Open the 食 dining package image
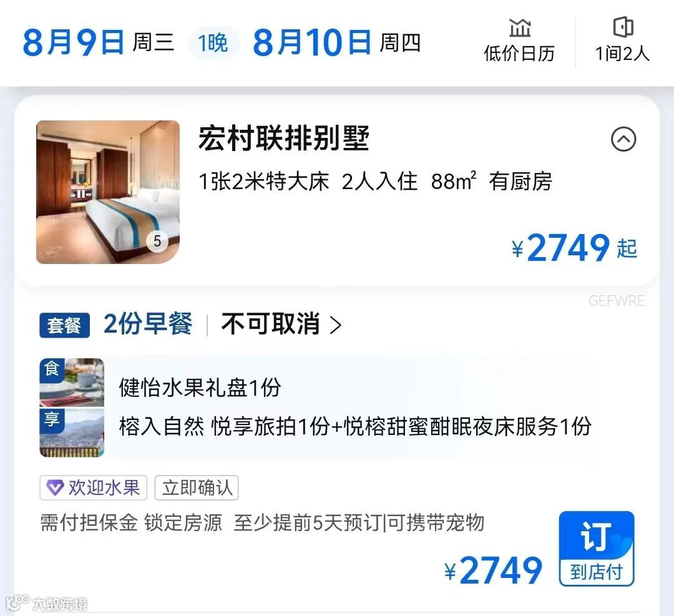Screen dimensions: 674x616 [x=72, y=383]
